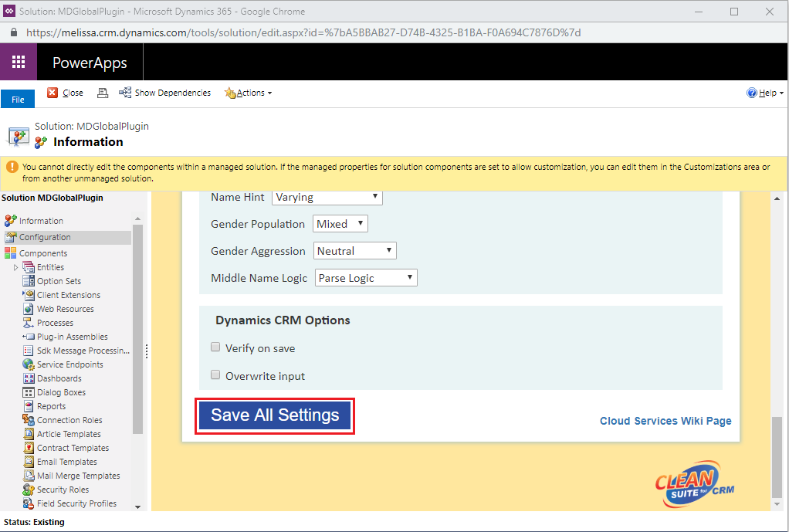
Task: Click the Option Sets icon
Action: (x=29, y=281)
